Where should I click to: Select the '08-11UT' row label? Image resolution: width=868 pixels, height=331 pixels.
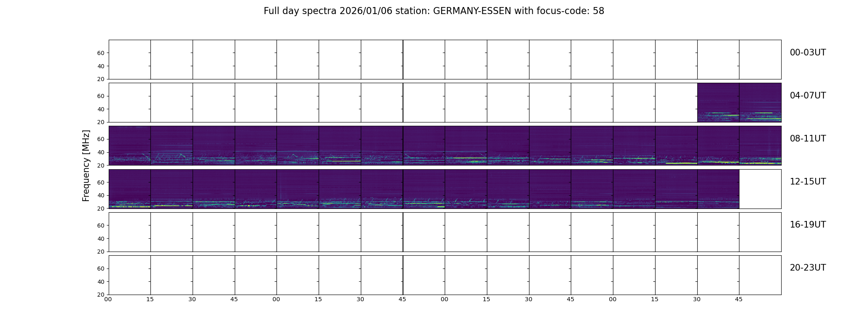pyautogui.click(x=808, y=139)
